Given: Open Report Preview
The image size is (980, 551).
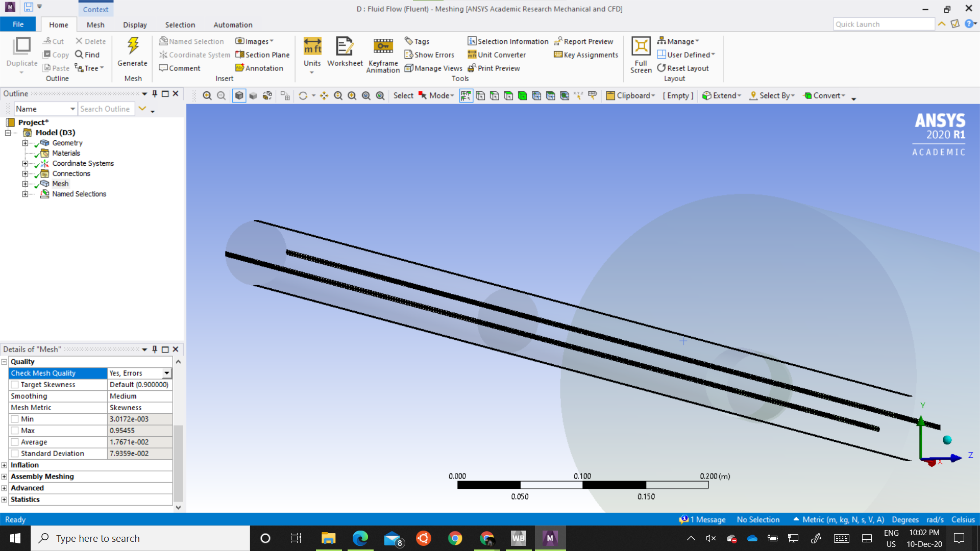Looking at the screenshot, I should (583, 41).
